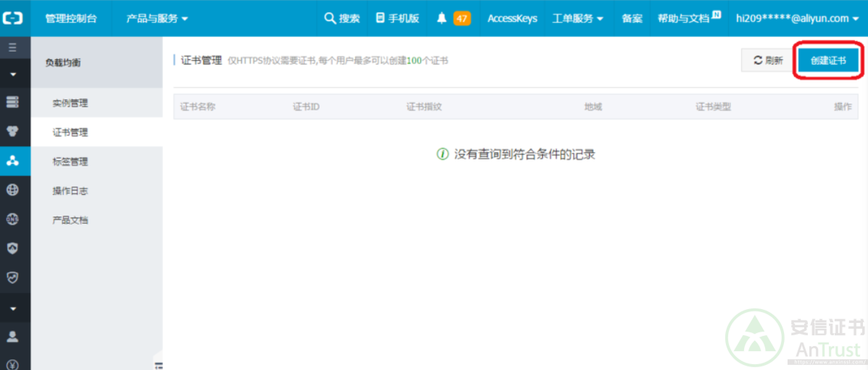Screen dimensions: 868x370
Task: Go to 实例管理 in the side menu
Action: pyautogui.click(x=70, y=103)
